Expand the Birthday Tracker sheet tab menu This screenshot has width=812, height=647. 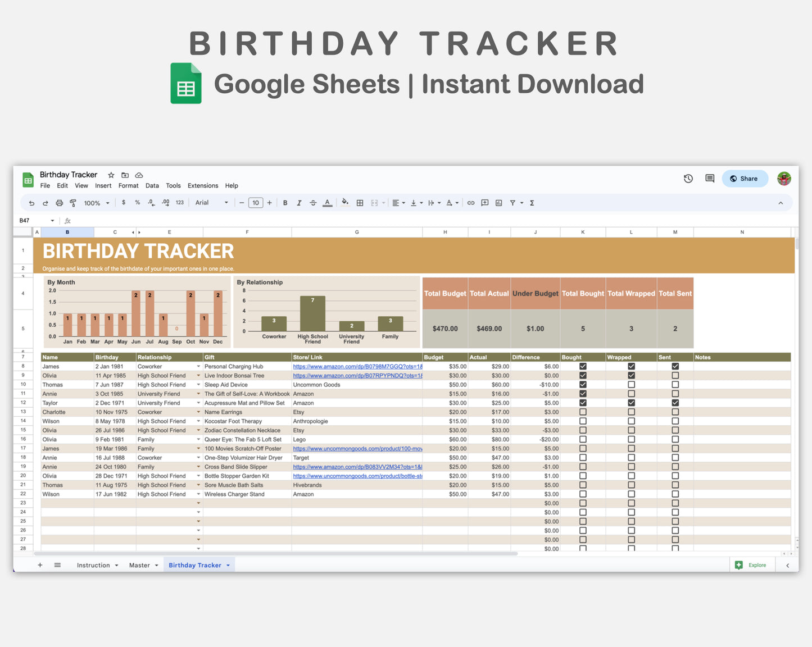(x=228, y=565)
